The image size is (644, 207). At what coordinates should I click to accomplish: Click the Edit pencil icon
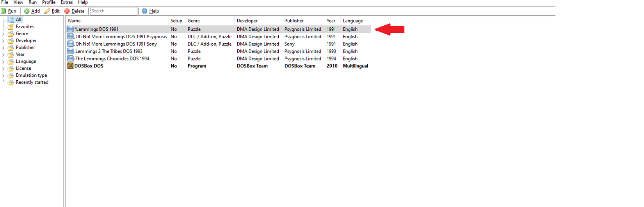coord(47,11)
